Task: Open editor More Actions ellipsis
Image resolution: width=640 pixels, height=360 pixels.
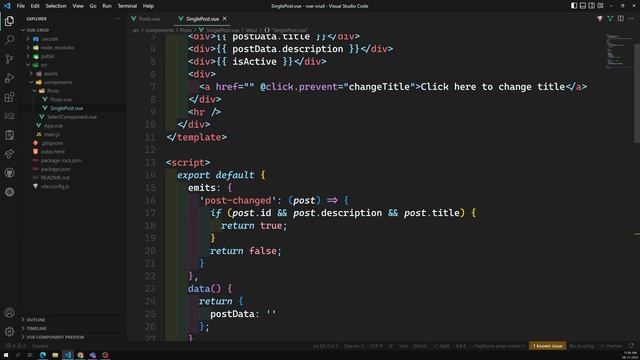Action: pos(631,19)
